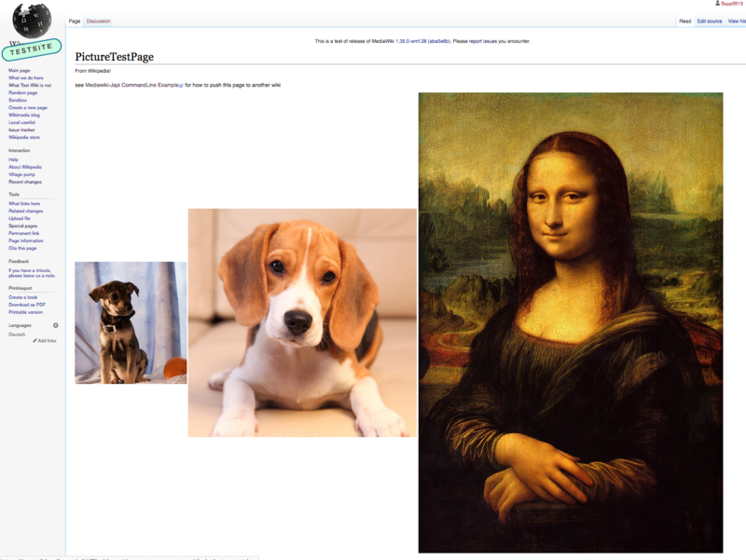746x560 pixels.
Task: Get the Permanent link
Action: pos(24,234)
